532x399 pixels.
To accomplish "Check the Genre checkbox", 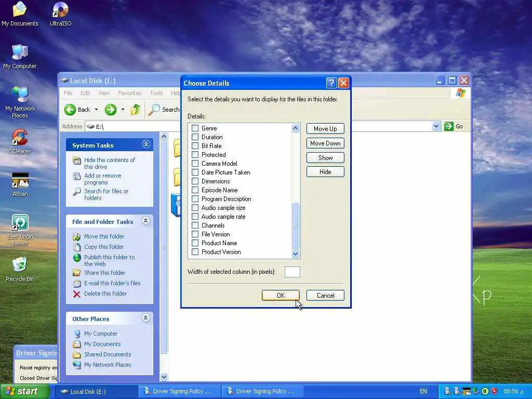I will pos(195,128).
